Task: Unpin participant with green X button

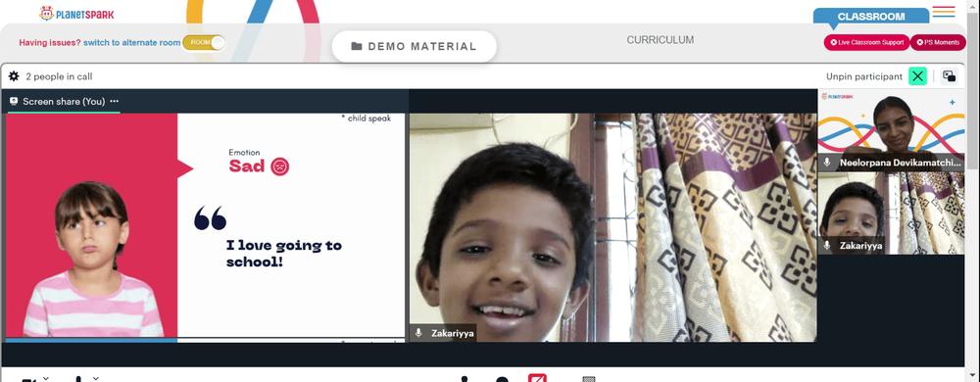Action: (917, 76)
